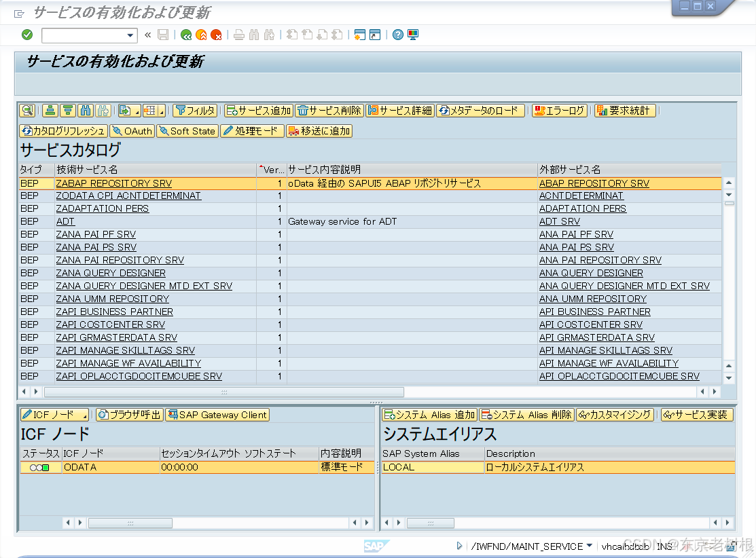
Task: Open the ZANA QUERY DESIGNER link
Action: point(111,273)
